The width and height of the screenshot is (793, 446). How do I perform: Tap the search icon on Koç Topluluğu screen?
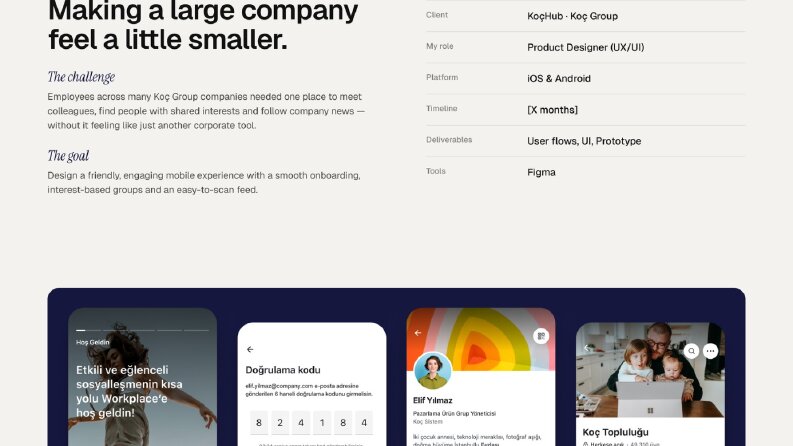(x=691, y=351)
